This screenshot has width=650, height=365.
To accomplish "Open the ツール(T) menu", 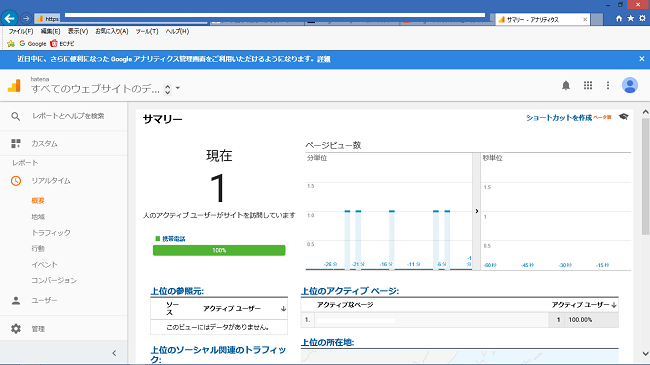I will (x=147, y=31).
